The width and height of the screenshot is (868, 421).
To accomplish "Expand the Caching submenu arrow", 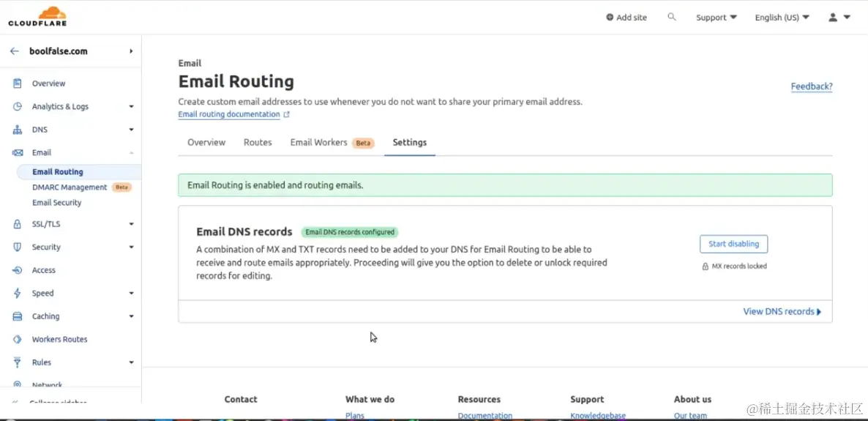I will (x=131, y=316).
